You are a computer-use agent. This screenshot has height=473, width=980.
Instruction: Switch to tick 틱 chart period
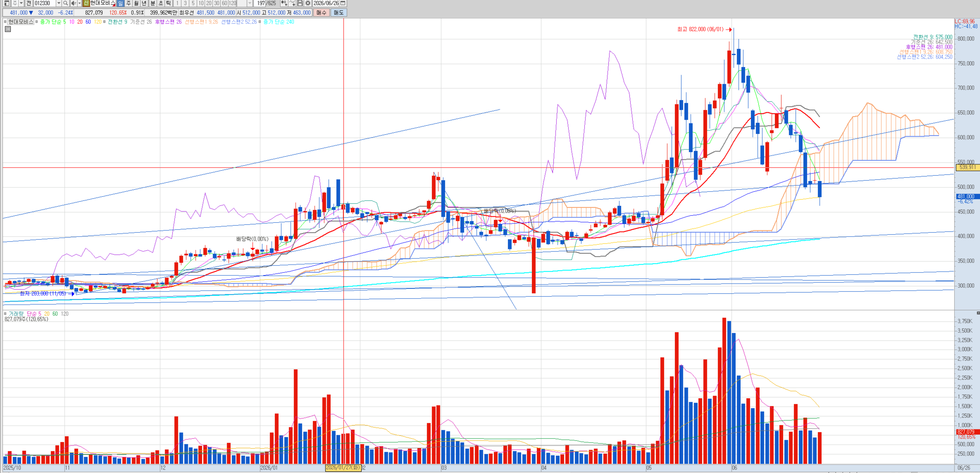[x=169, y=3]
